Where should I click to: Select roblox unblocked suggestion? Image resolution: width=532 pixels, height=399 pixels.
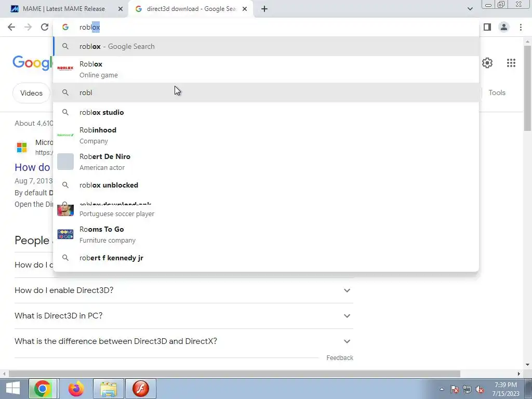(266, 185)
